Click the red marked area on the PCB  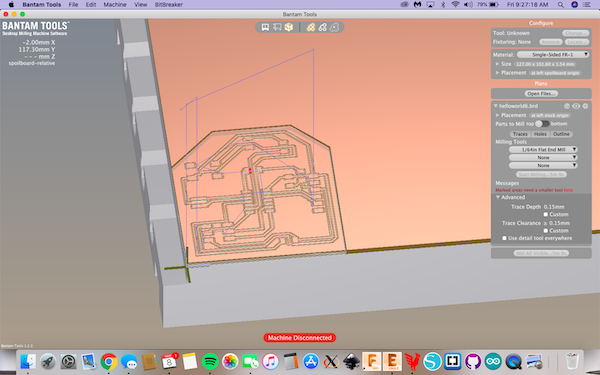250,171
